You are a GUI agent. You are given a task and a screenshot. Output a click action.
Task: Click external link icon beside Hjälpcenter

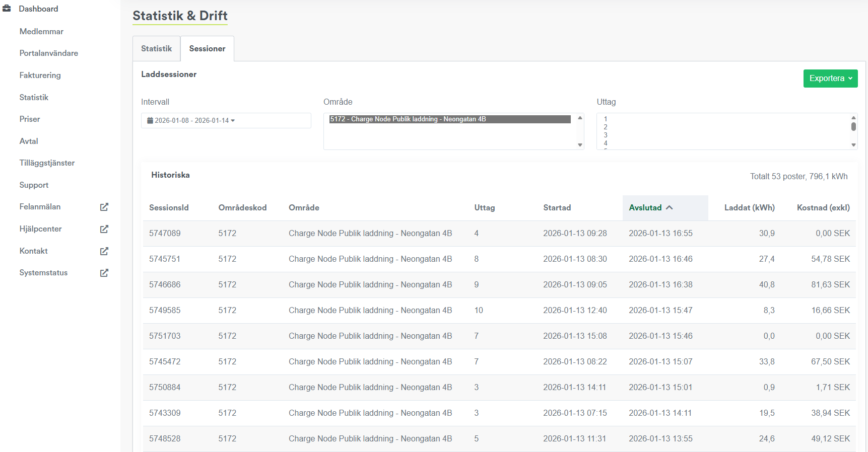click(104, 229)
